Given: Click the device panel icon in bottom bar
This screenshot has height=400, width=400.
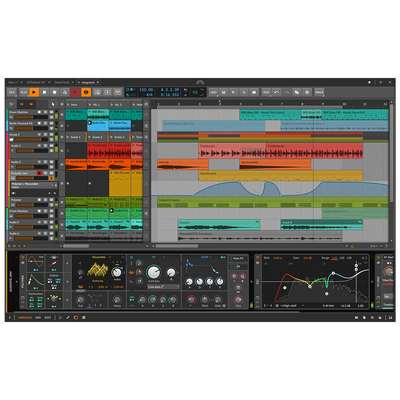Looking at the screenshot, I should pyautogui.click(x=76, y=318).
